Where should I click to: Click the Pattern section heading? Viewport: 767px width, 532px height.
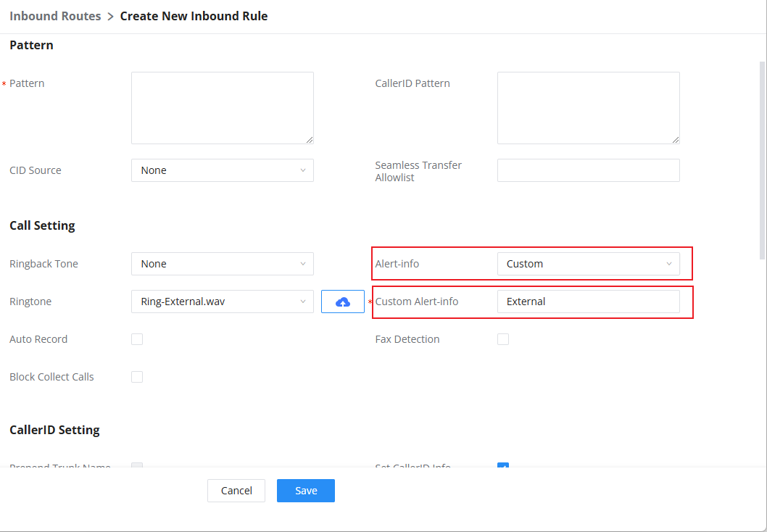pyautogui.click(x=31, y=45)
